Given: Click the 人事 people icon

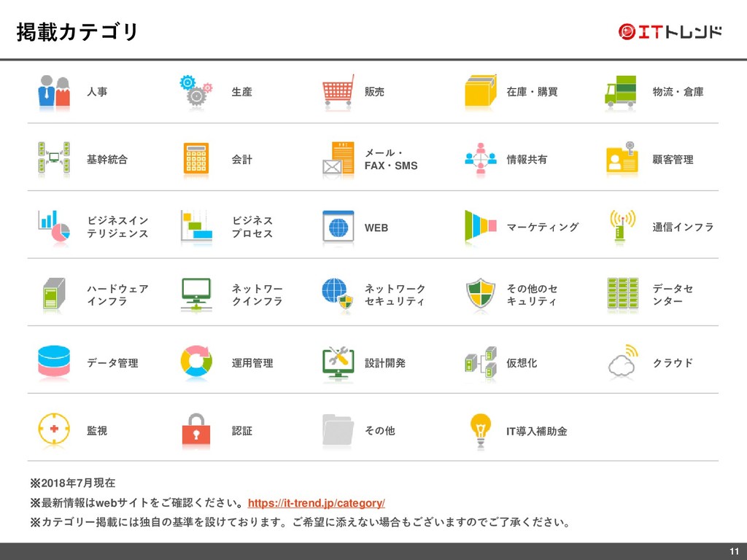Looking at the screenshot, I should click(x=54, y=91).
